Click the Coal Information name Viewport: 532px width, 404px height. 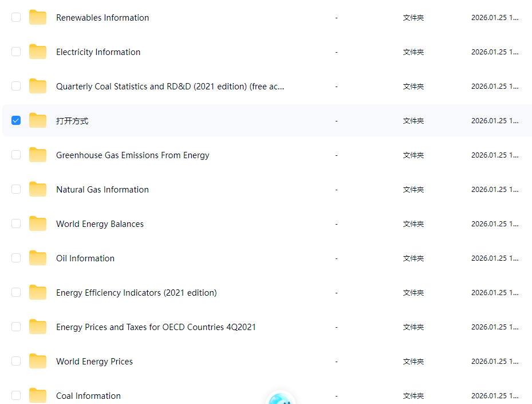88,396
